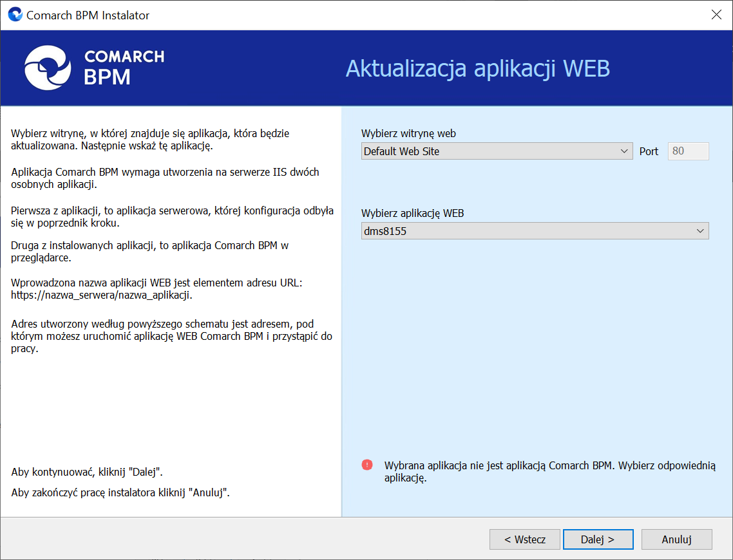
Task: Click the 'Comarch BPM Instalator' window title
Action: point(88,15)
